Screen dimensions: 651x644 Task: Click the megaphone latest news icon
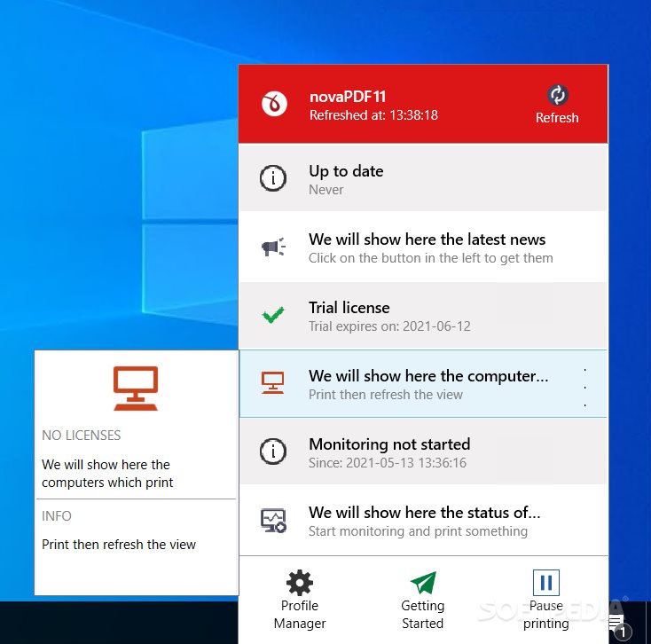click(x=273, y=247)
